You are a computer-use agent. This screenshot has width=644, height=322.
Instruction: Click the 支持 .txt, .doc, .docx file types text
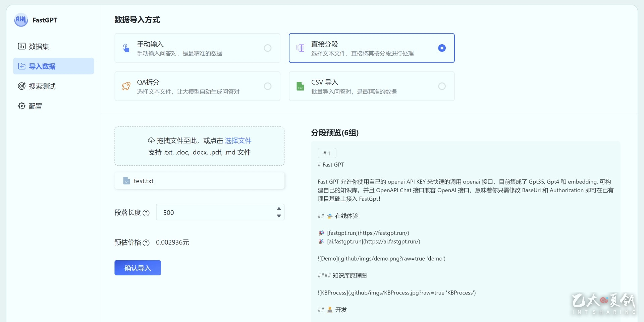[x=200, y=152]
